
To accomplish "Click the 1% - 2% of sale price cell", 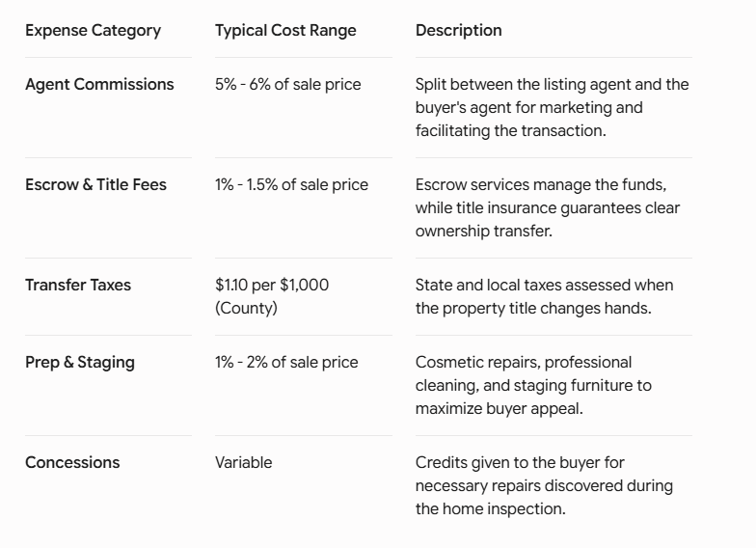I will point(286,363).
